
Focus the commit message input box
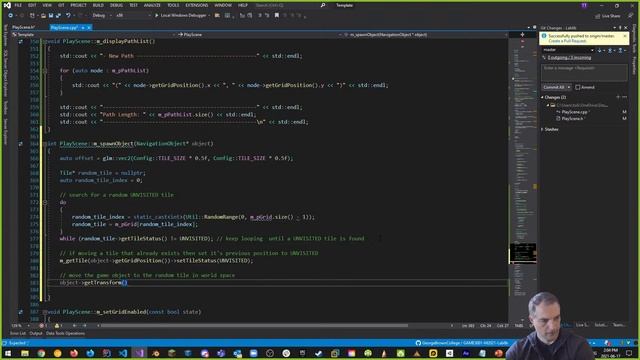point(584,73)
